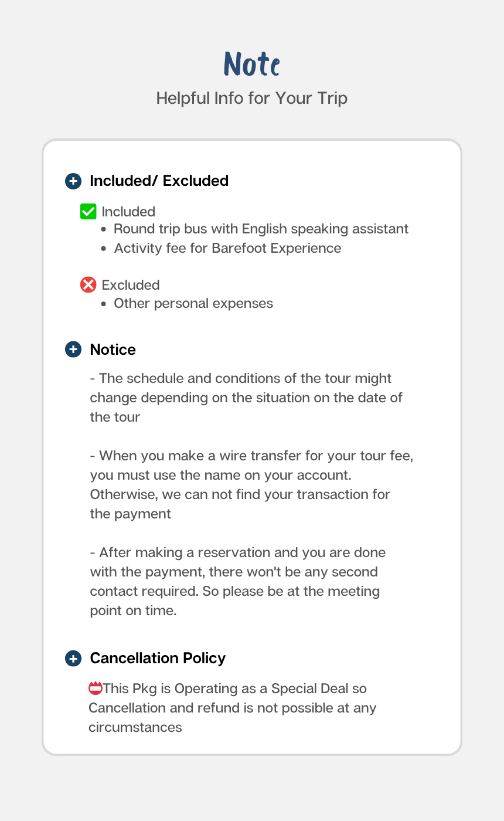Click the wire transfer notice paragraph
This screenshot has width=504, height=821.
(251, 484)
